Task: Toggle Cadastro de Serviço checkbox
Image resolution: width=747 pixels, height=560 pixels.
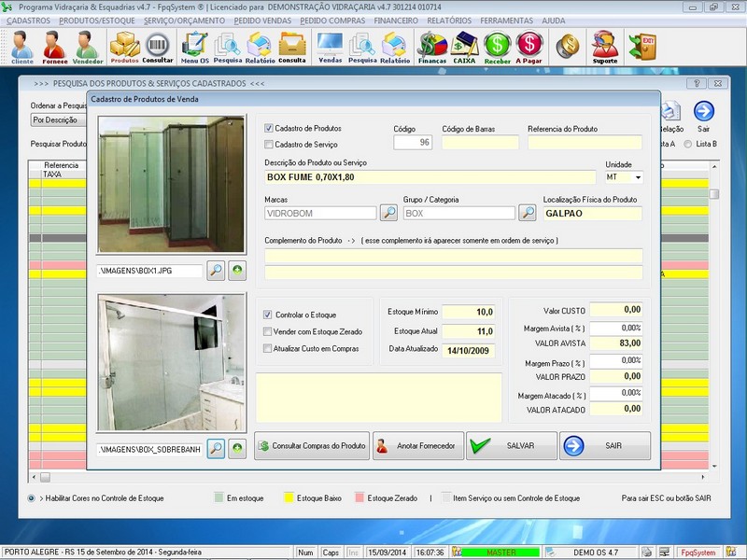Action: (x=269, y=145)
